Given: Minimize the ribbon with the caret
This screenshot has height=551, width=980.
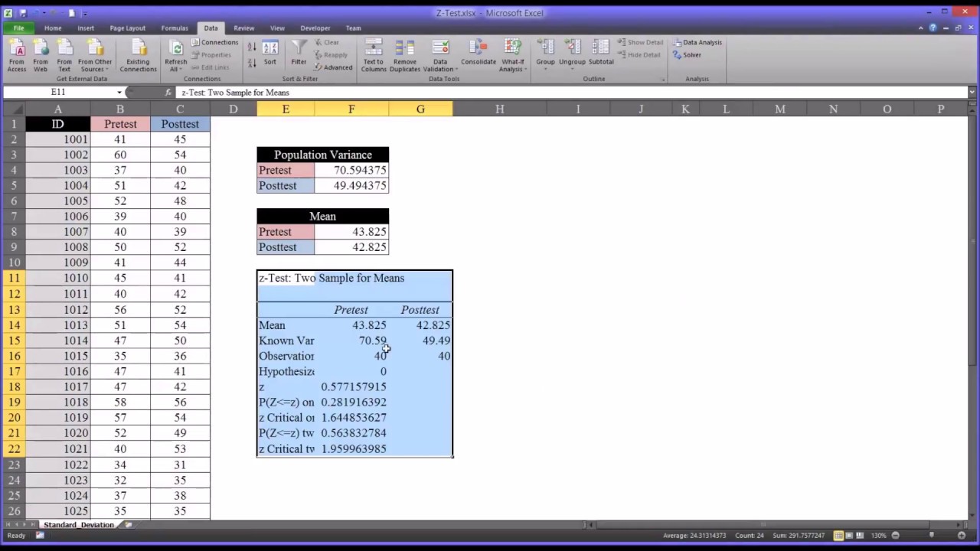Looking at the screenshot, I should tap(920, 28).
